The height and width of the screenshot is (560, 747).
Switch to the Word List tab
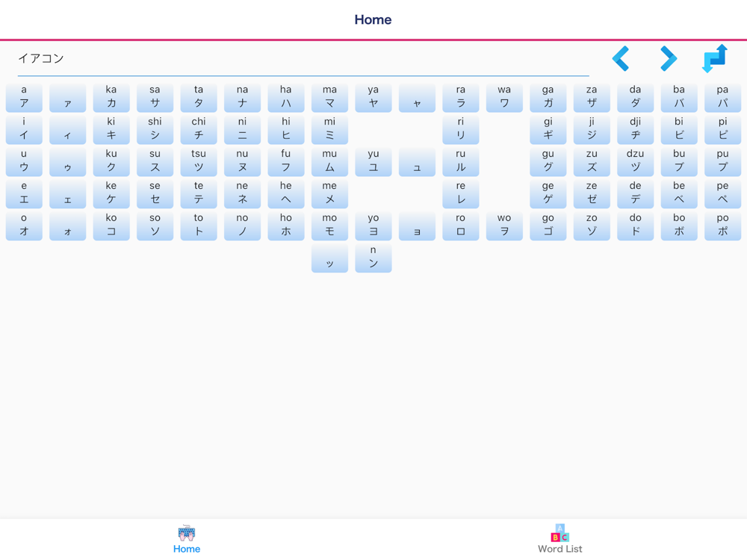coord(560,539)
